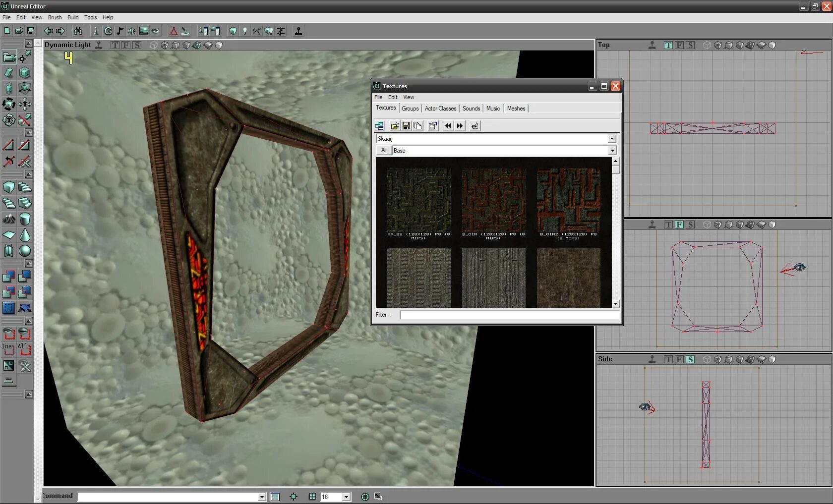Click the Invert selection Ins icon
Screen dimensions: 833x504
tap(9, 349)
